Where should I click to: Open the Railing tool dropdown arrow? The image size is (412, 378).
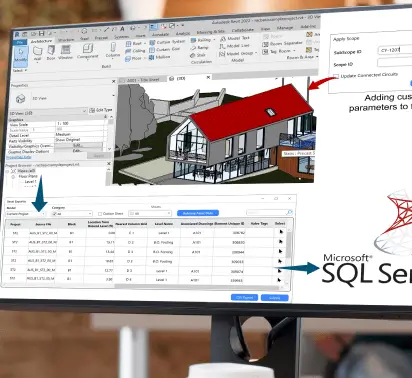coord(214,39)
